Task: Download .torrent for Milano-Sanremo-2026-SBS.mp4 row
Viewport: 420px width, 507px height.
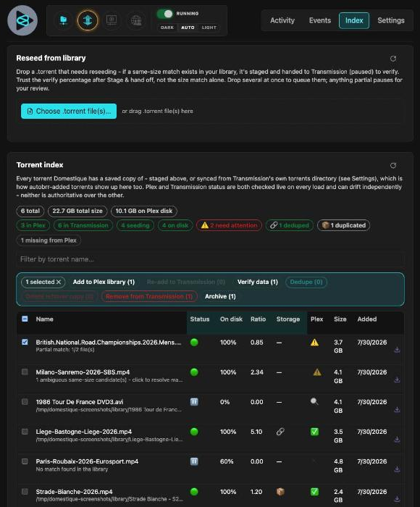Action: (x=397, y=380)
